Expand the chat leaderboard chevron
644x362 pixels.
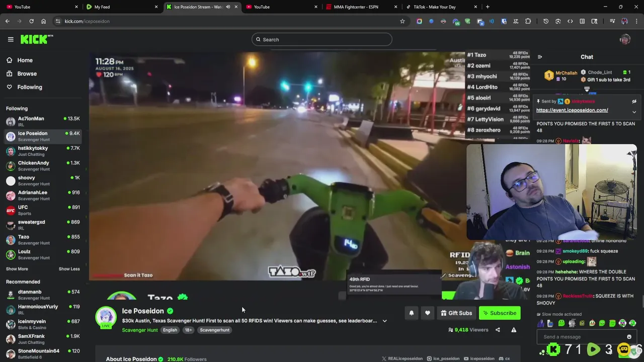(x=587, y=89)
